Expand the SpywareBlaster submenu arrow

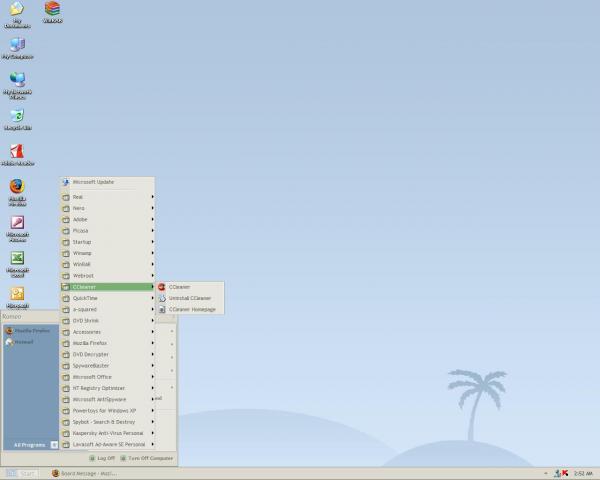point(152,366)
